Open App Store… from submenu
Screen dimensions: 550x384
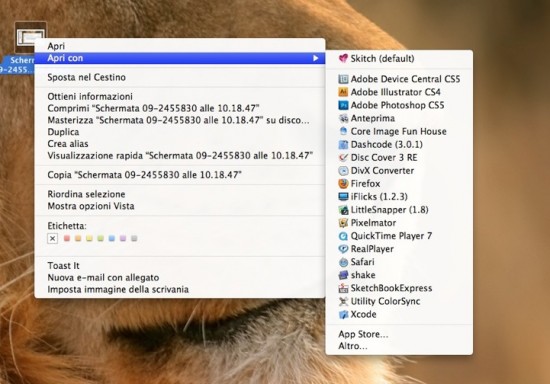[x=399, y=334]
